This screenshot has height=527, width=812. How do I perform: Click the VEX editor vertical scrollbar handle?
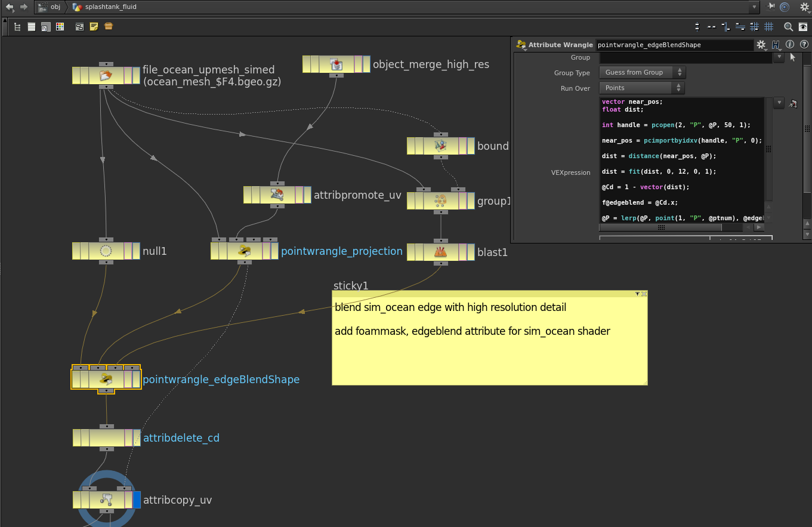pos(768,149)
